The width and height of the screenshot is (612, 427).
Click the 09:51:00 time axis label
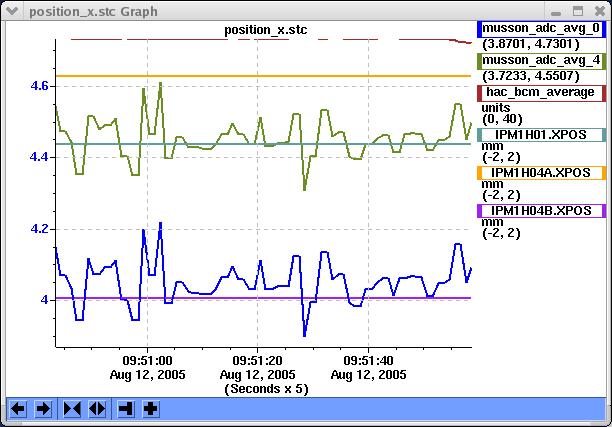pos(147,360)
